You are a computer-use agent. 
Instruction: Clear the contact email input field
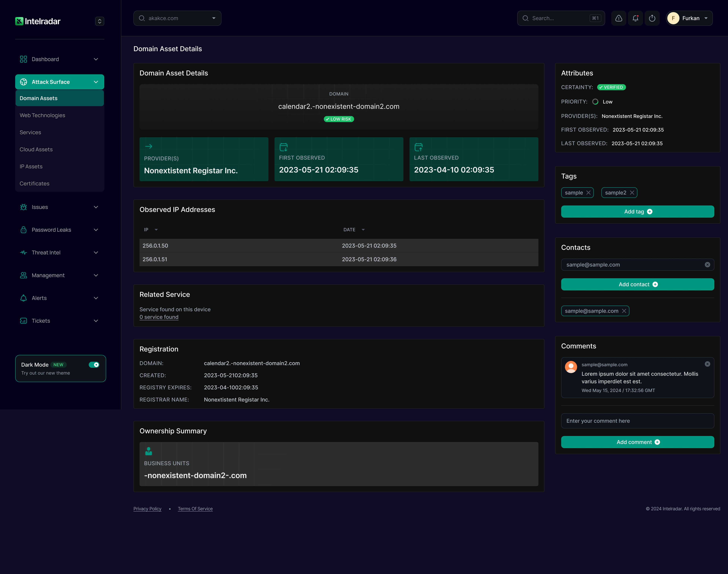click(707, 265)
